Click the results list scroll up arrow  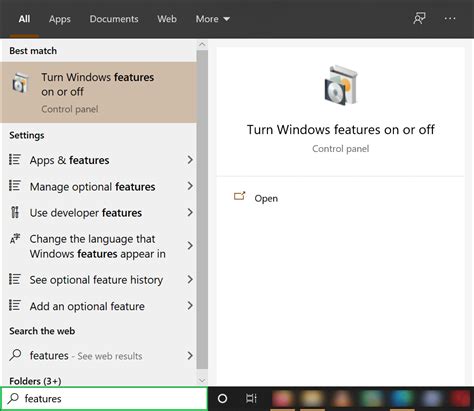tap(202, 44)
